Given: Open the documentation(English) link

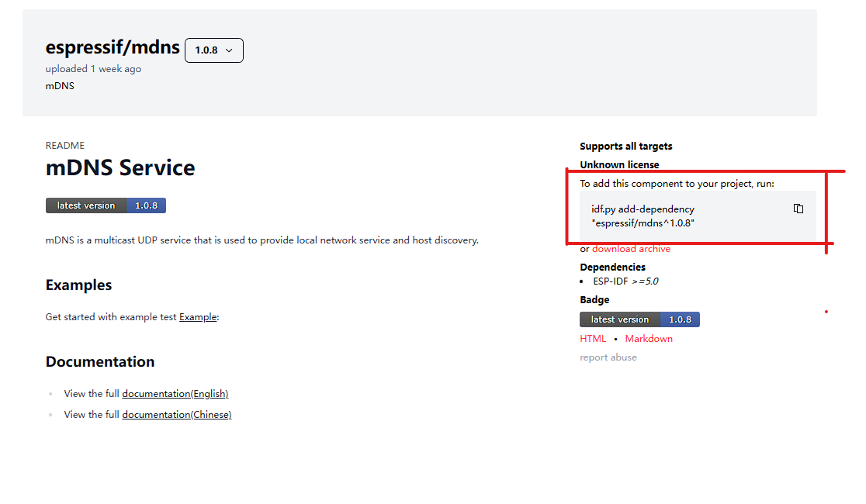Looking at the screenshot, I should tap(175, 394).
